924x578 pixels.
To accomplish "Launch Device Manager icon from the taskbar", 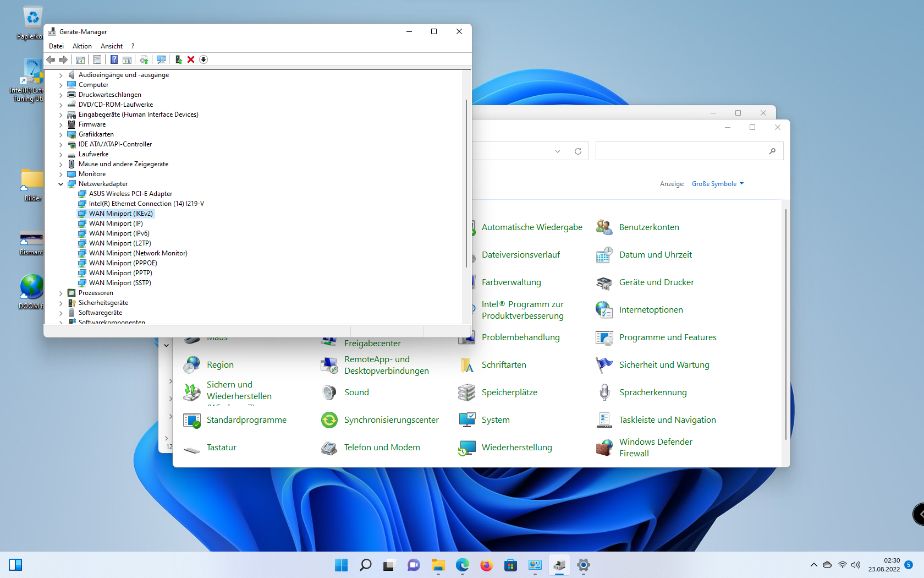I will click(559, 565).
